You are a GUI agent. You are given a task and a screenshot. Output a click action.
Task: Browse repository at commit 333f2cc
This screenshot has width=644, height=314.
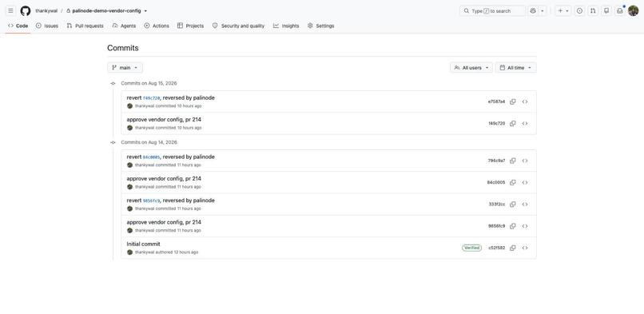[525, 205]
